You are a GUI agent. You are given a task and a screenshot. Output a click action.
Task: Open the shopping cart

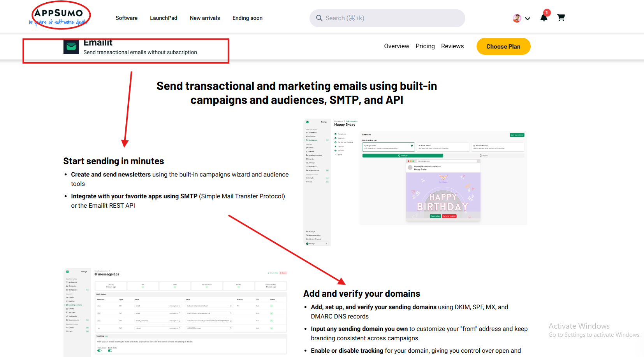(x=561, y=17)
